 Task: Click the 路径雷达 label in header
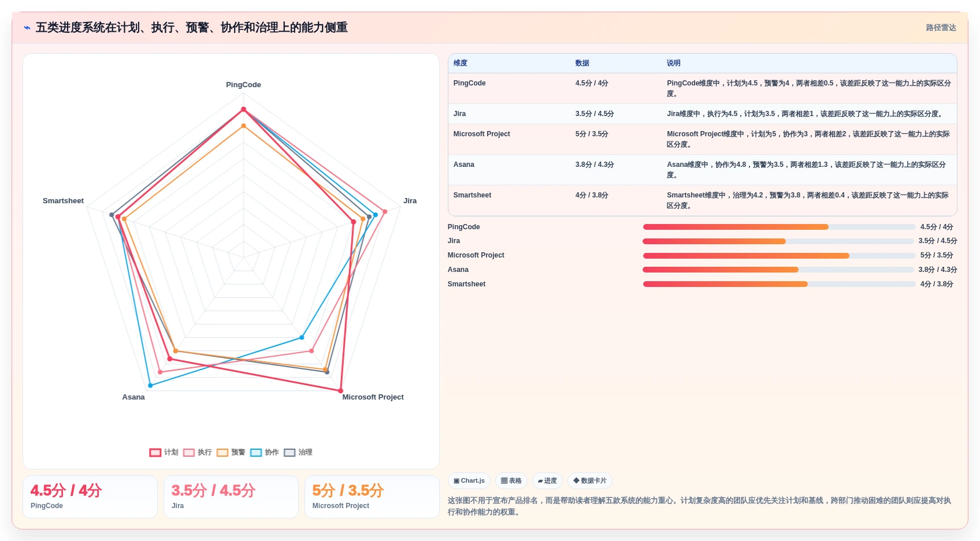(x=941, y=28)
